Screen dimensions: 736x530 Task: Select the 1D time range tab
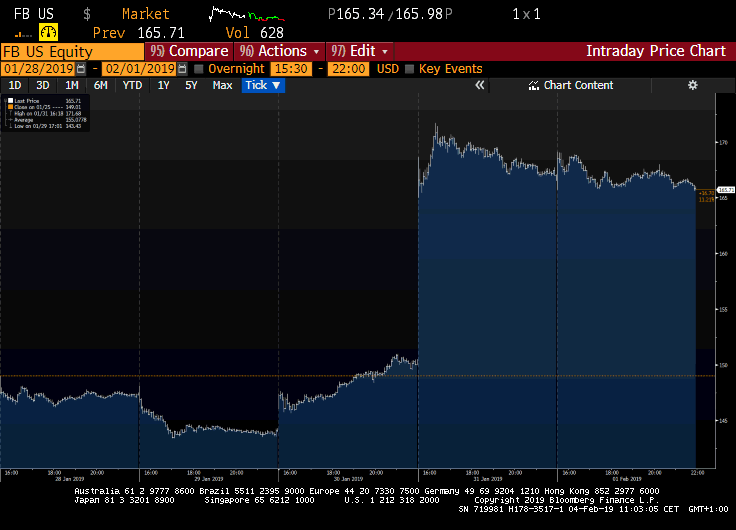[15, 85]
